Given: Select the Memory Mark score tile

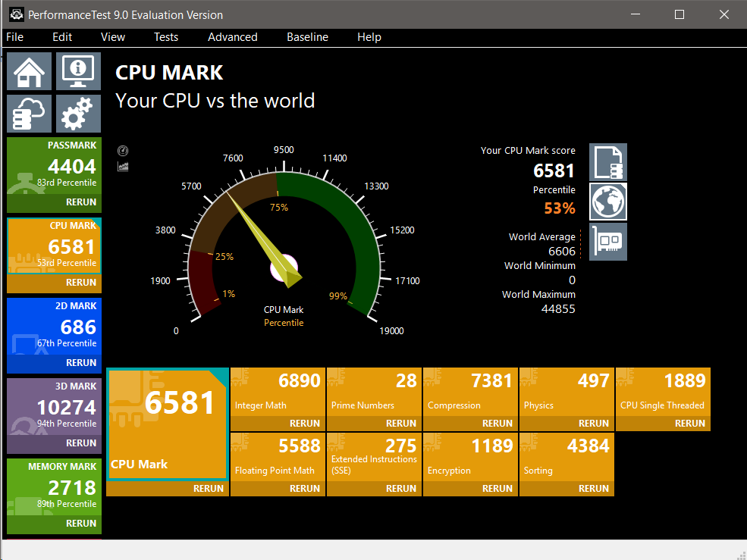Looking at the screenshot, I should (53, 488).
